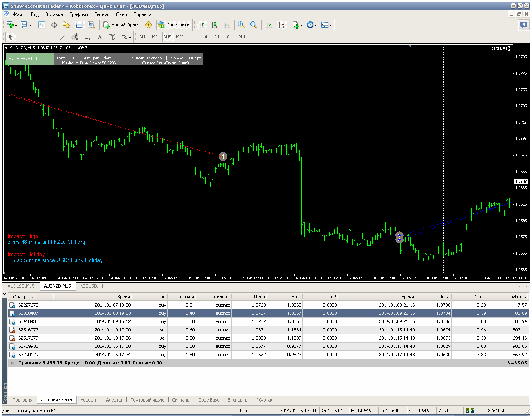This screenshot has height=416, width=532.
Task: Open the Code Base terminal tab
Action: point(209,400)
